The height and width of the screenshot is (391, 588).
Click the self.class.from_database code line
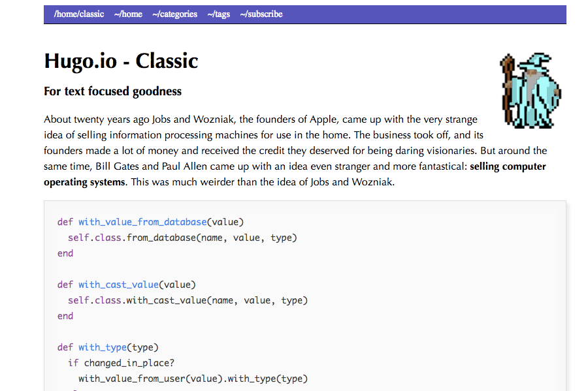(182, 238)
